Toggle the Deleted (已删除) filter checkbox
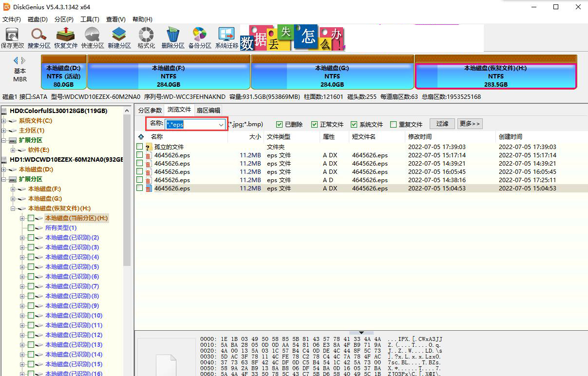Image resolution: width=588 pixels, height=376 pixels. click(280, 125)
